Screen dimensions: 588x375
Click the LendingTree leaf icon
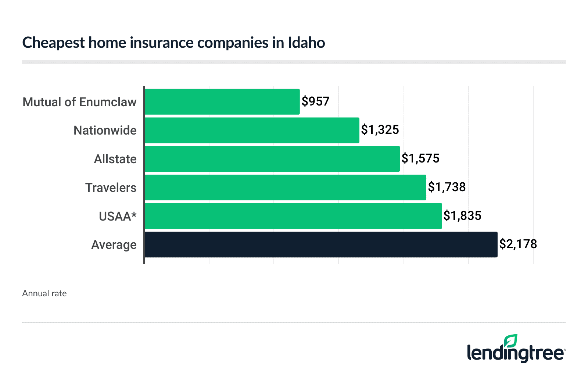pos(510,341)
